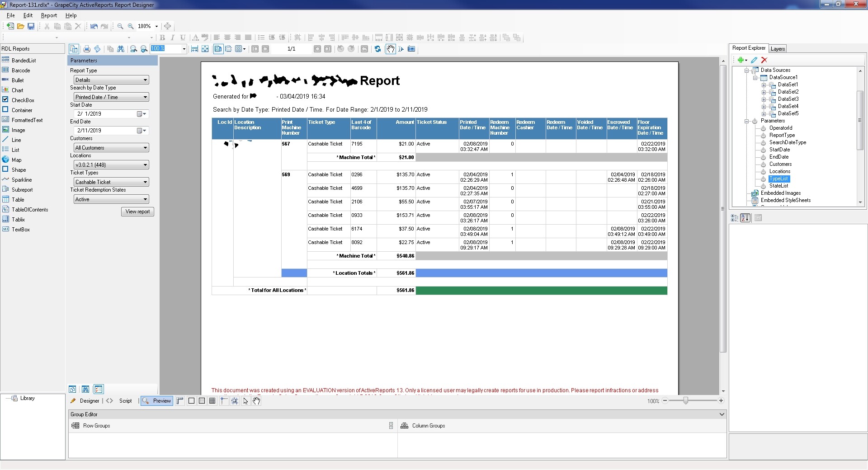Click the Edit pencil icon in Report Explorer
868x470 pixels.
tap(754, 60)
